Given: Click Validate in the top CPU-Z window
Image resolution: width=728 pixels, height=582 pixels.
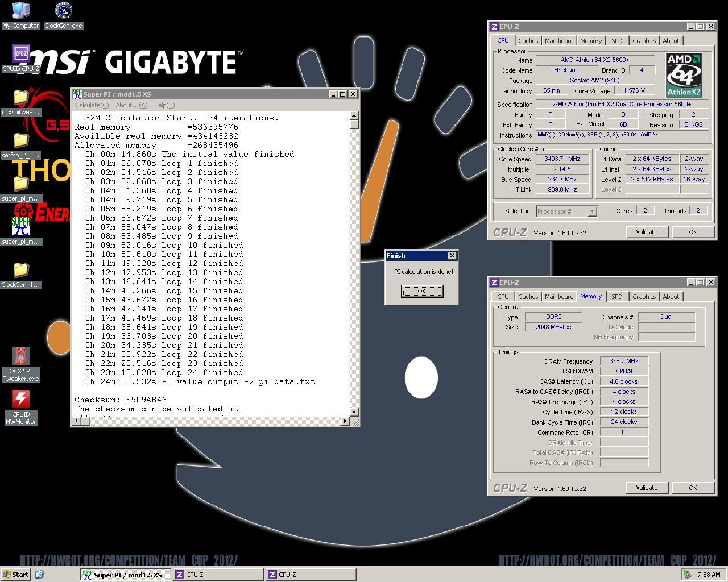Looking at the screenshot, I should click(647, 232).
